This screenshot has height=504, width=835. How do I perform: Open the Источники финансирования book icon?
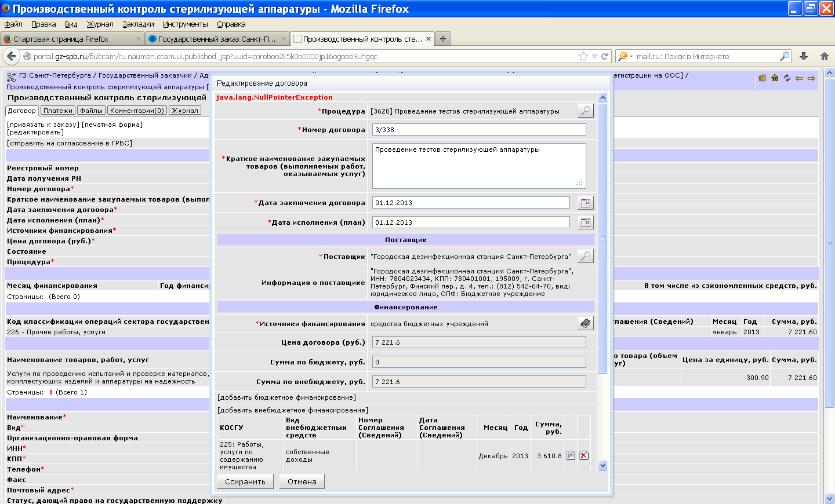pyautogui.click(x=586, y=323)
